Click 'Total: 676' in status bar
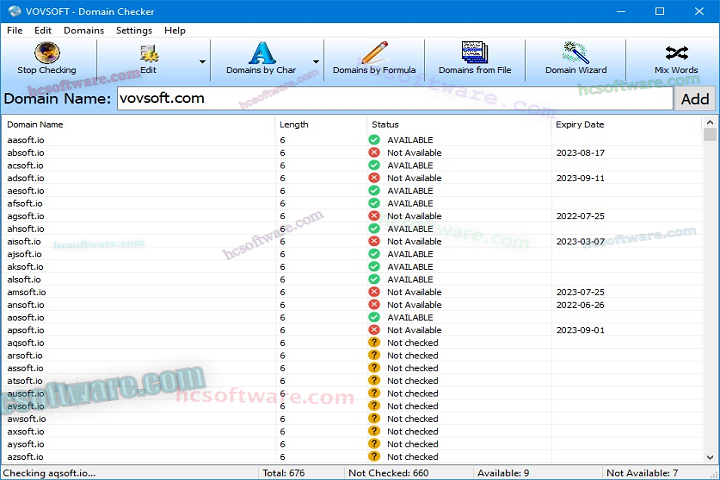The image size is (720, 480). point(283,473)
